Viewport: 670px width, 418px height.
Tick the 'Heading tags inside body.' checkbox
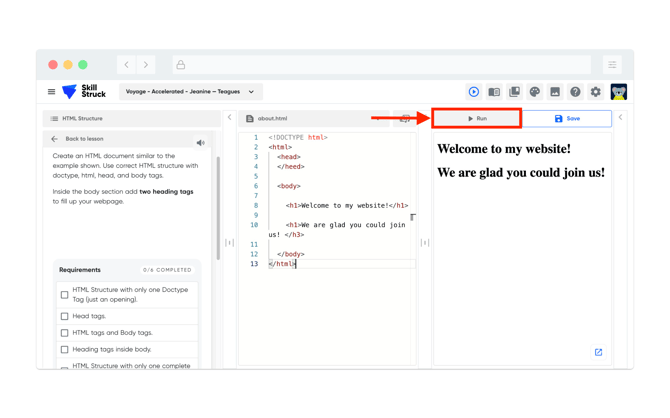[x=65, y=350]
